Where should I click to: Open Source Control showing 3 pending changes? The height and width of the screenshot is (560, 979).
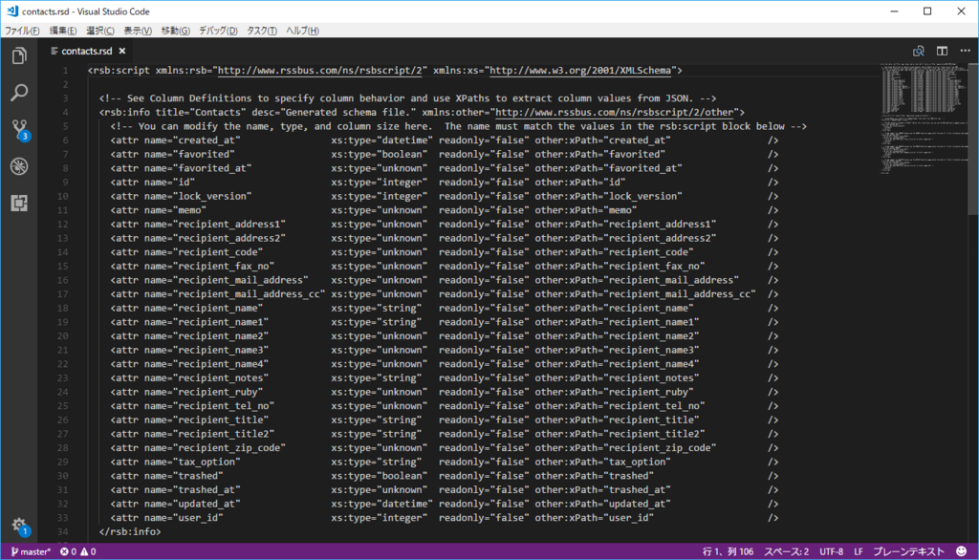click(17, 129)
